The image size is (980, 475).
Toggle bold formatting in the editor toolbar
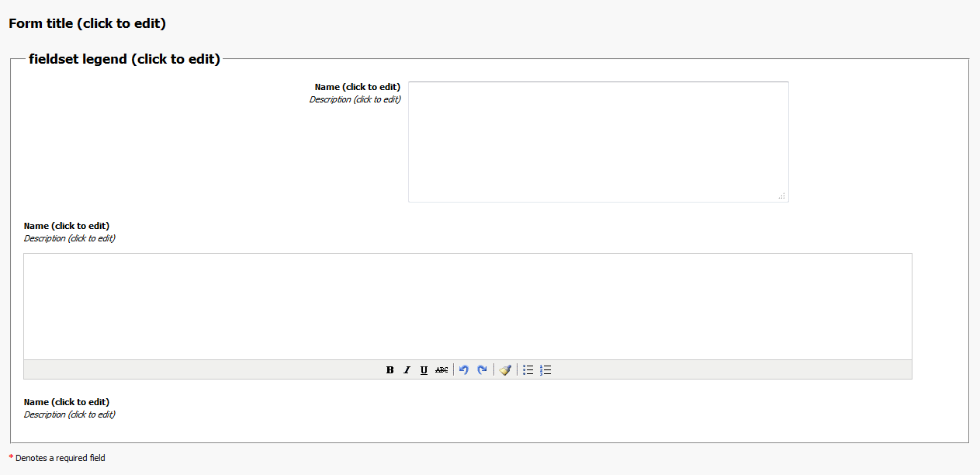[x=390, y=370]
